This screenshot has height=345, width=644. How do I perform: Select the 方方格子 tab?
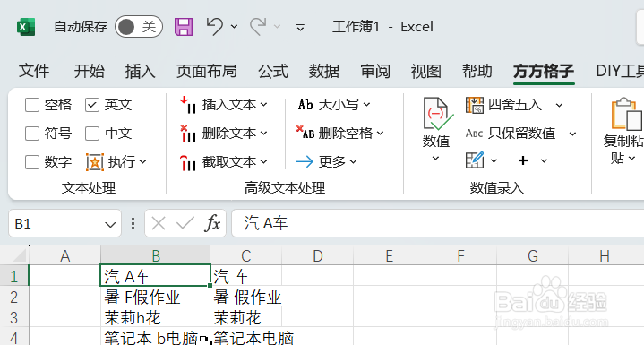click(x=544, y=71)
